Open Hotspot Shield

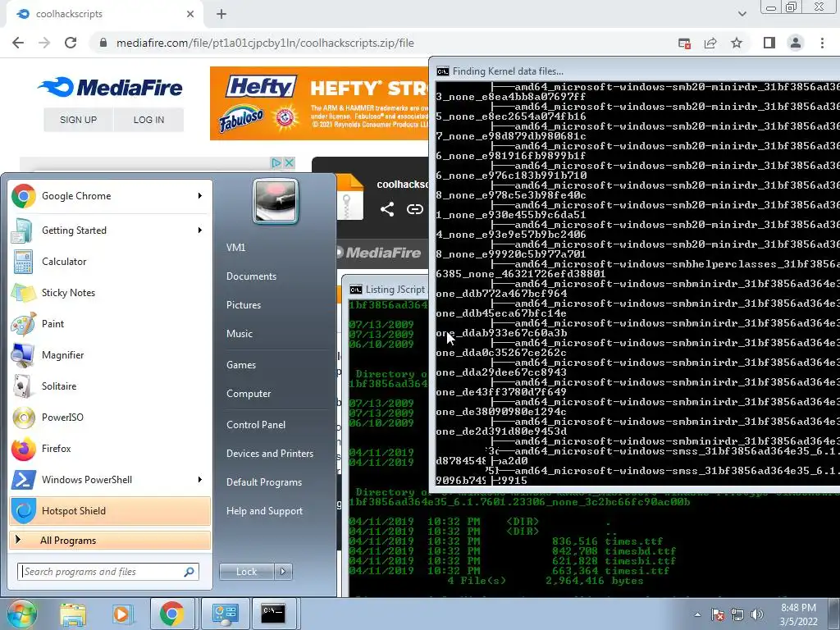pyautogui.click(x=110, y=510)
